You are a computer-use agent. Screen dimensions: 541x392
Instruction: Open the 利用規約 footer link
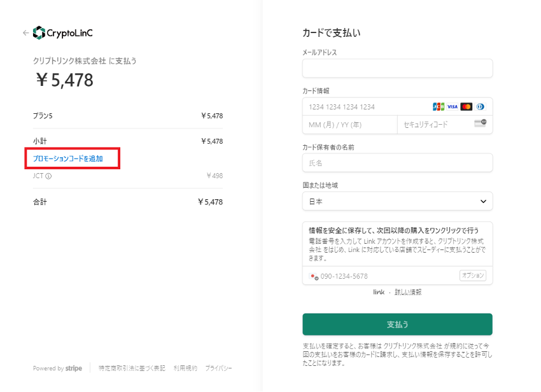pos(185,368)
